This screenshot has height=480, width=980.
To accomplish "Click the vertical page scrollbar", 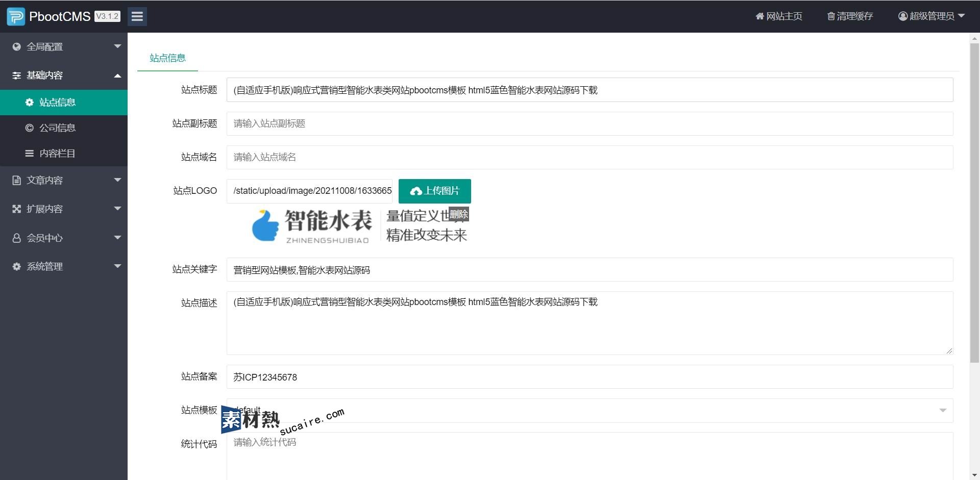I will 974,204.
